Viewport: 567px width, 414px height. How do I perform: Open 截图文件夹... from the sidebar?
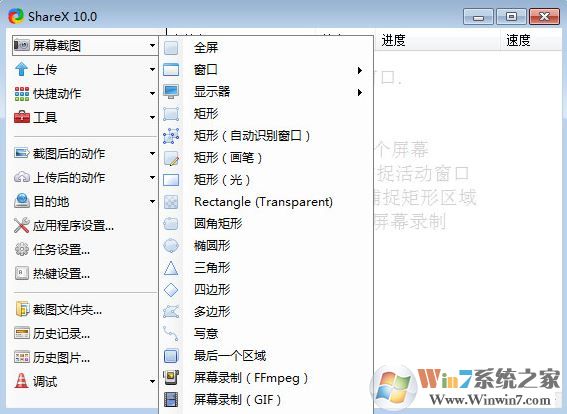pyautogui.click(x=85, y=310)
